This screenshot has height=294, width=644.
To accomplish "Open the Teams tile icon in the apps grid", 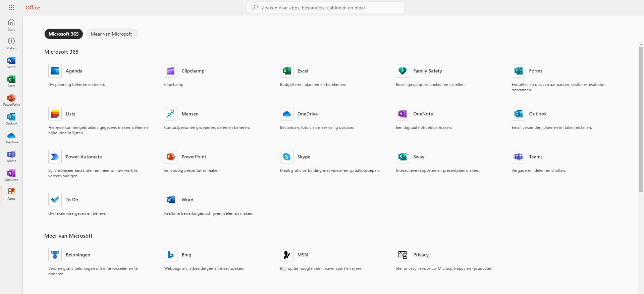I will (519, 157).
